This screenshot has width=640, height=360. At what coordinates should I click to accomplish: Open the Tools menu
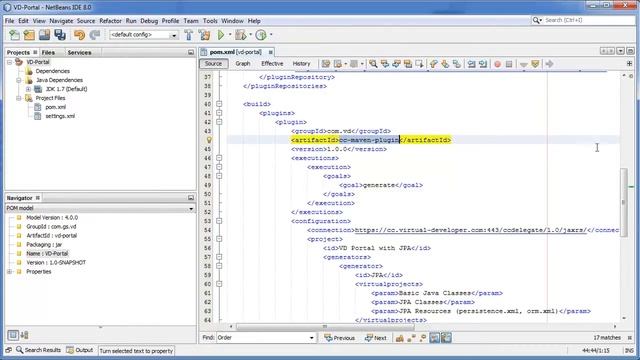tap(210, 21)
